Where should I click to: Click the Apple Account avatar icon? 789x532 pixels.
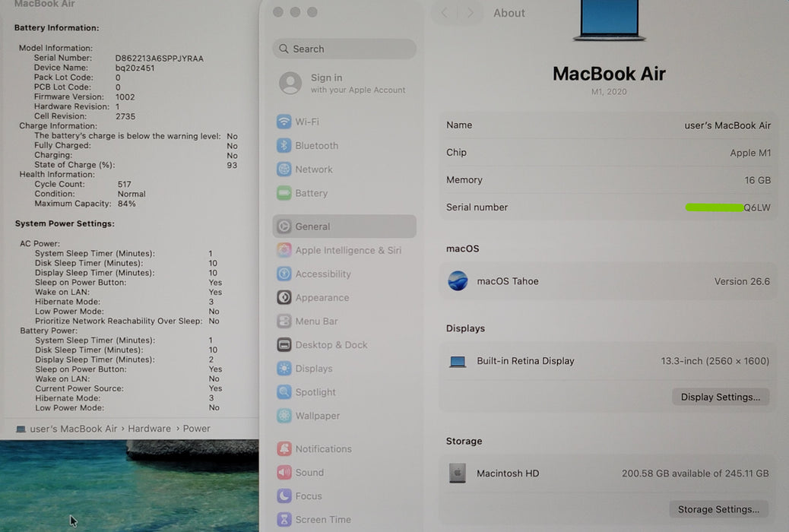[x=290, y=83]
